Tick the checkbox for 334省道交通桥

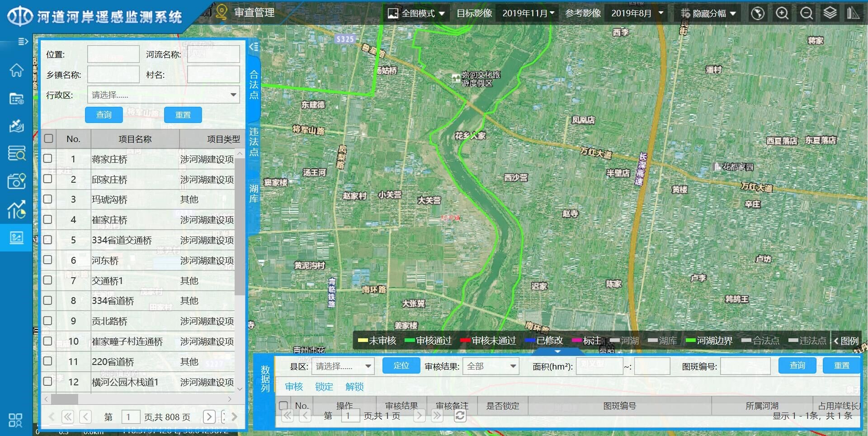tap(48, 240)
